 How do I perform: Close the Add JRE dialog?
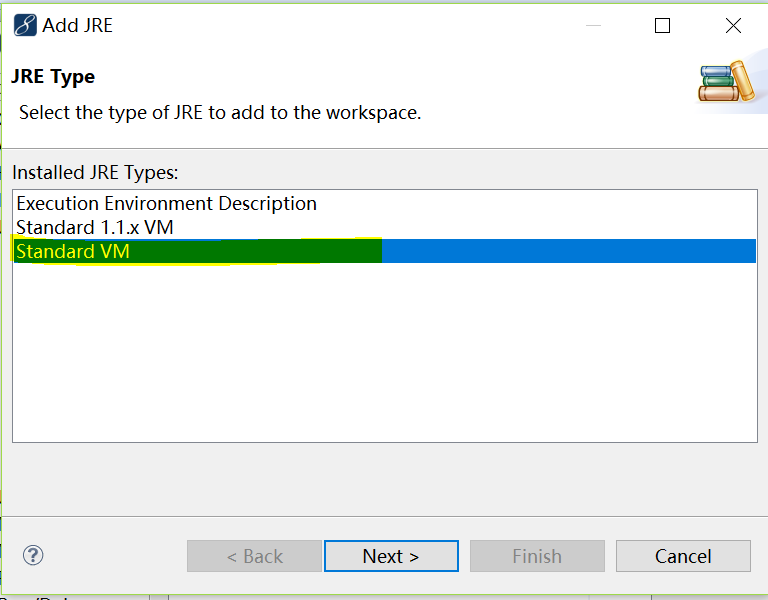733,25
